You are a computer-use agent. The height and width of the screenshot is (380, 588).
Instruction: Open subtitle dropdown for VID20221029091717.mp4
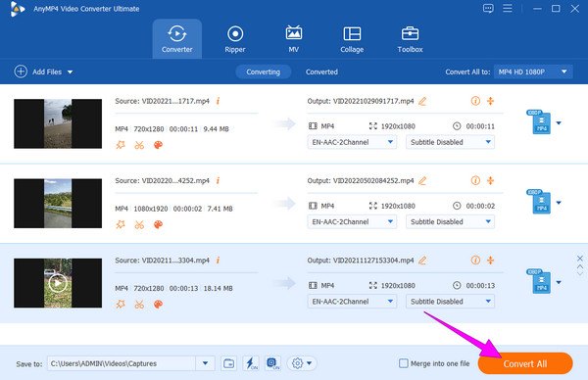pyautogui.click(x=450, y=142)
